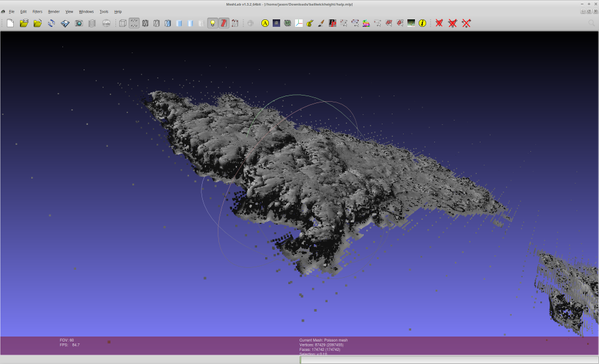Open the PickPoints red P tool
Image resolution: width=599 pixels, height=364 pixels.
pyautogui.click(x=332, y=23)
